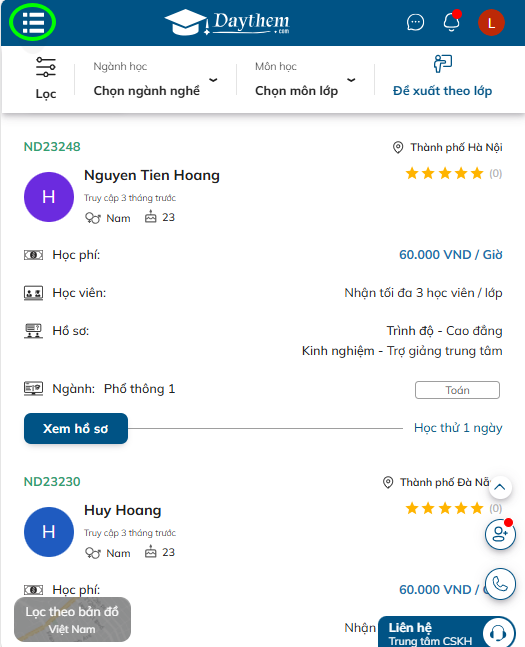Viewport: 525px width, 647px height.
Task: Open the chat messages icon
Action: point(415,22)
